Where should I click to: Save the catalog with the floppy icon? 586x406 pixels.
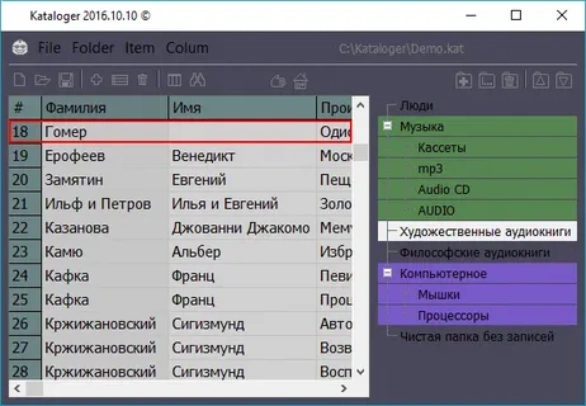[x=65, y=80]
